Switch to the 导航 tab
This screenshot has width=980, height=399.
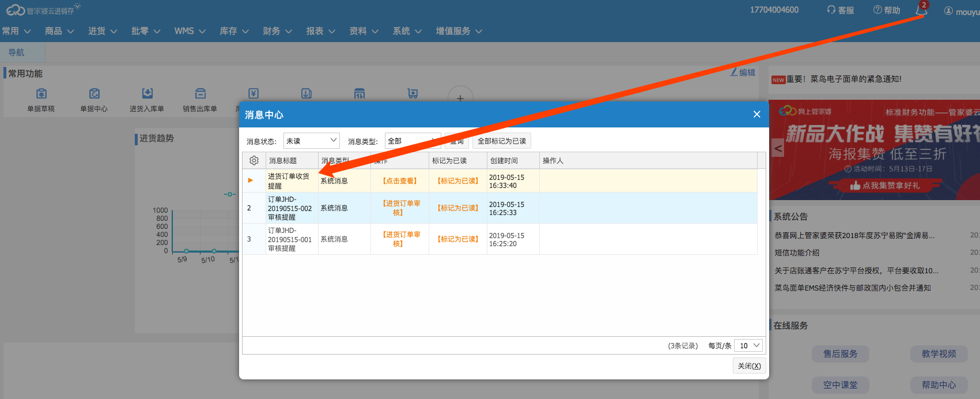(16, 52)
